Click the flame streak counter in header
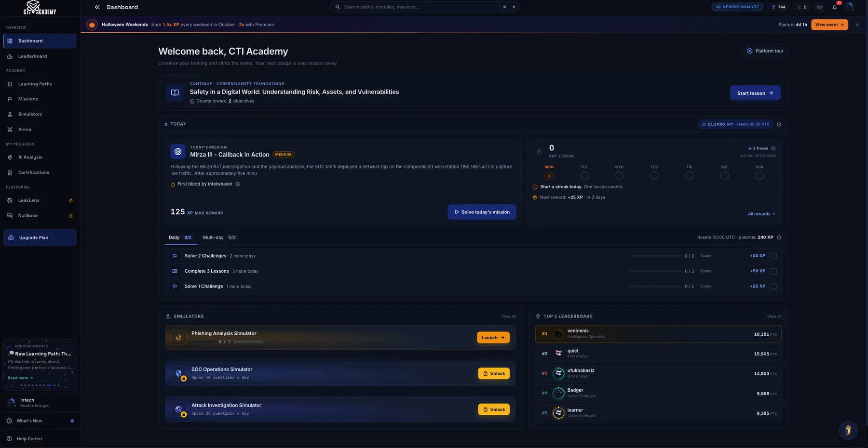 pyautogui.click(x=802, y=7)
